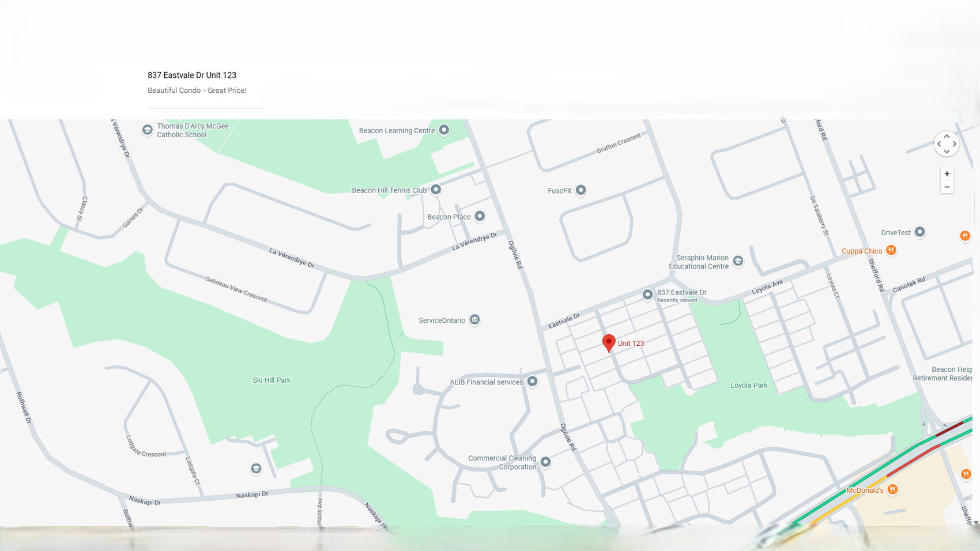Select the Thomas D'Arcy McGee Catholic School icon
The height and width of the screenshot is (551, 980).
(147, 130)
